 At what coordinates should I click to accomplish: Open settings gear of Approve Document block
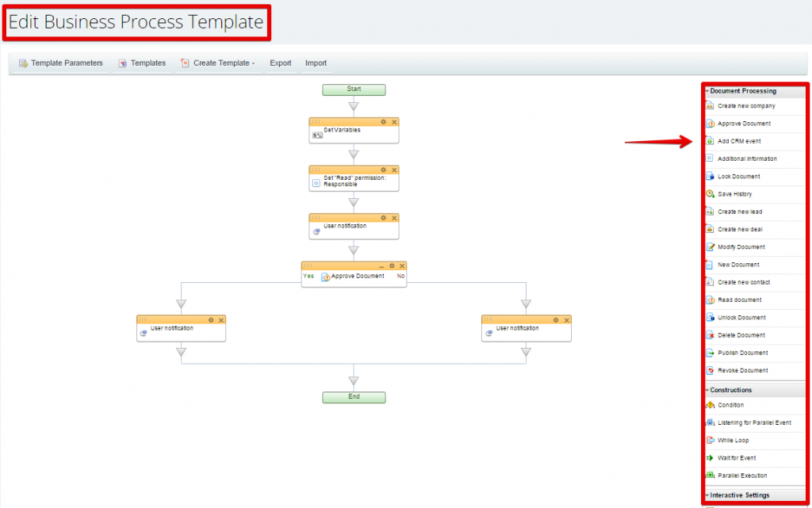(x=392, y=266)
